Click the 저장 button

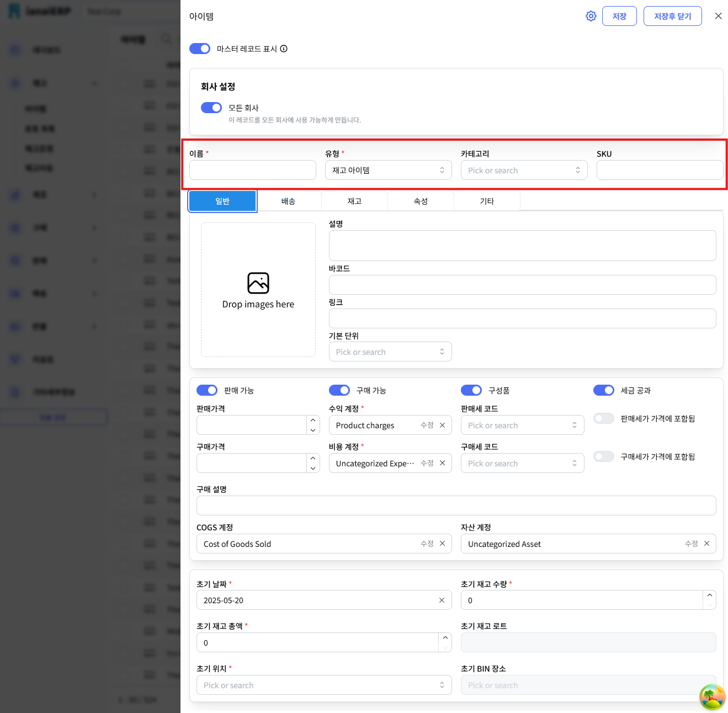(x=619, y=16)
